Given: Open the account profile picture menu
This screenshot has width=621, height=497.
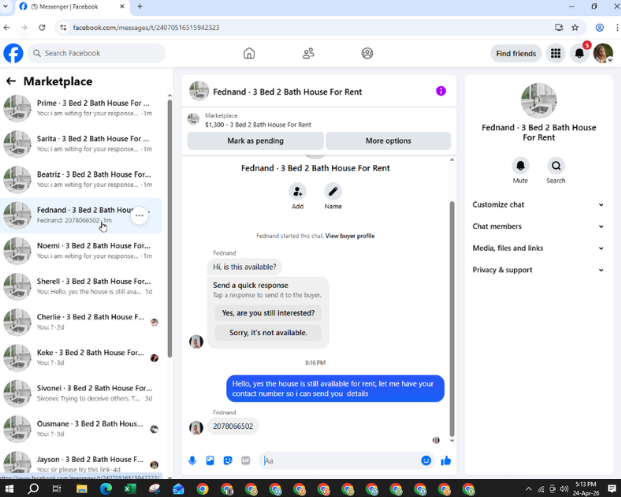Looking at the screenshot, I should 603,53.
